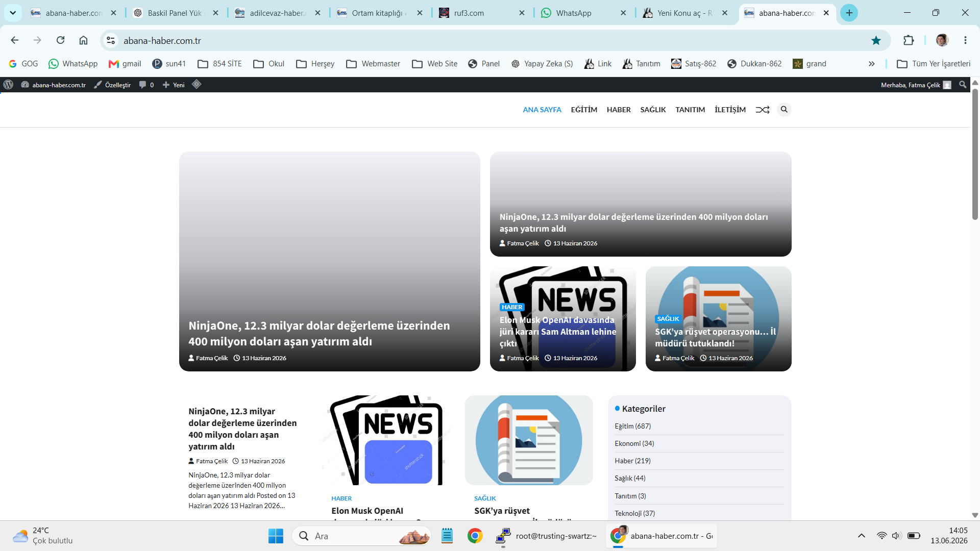Screen dimensions: 980x551
Task: Open the gmail bookmark
Action: tap(125, 64)
